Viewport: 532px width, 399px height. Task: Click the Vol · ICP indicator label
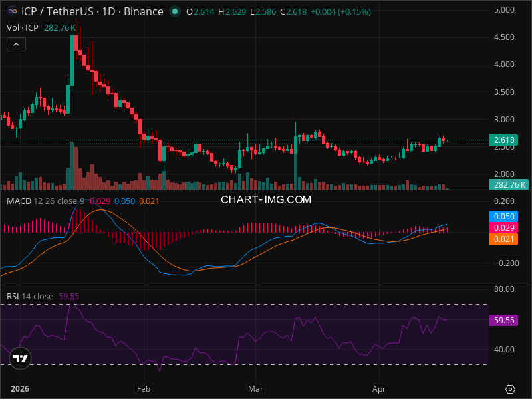tap(23, 27)
